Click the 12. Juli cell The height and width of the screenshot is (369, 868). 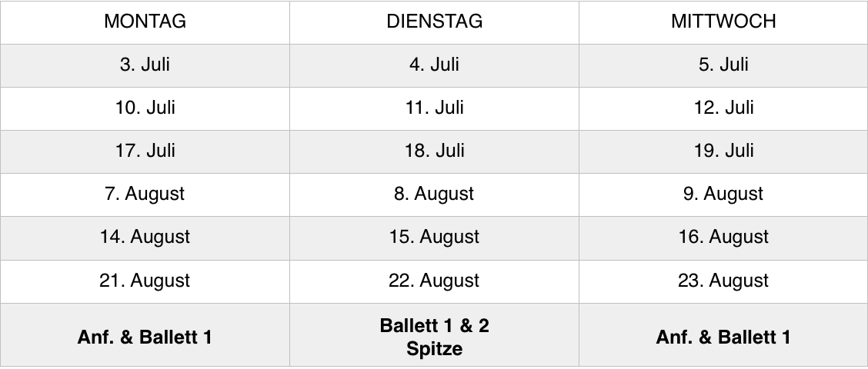coord(723,108)
